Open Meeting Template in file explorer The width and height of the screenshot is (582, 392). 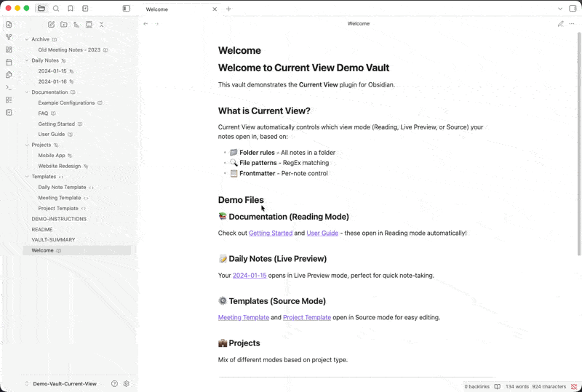[x=60, y=198]
